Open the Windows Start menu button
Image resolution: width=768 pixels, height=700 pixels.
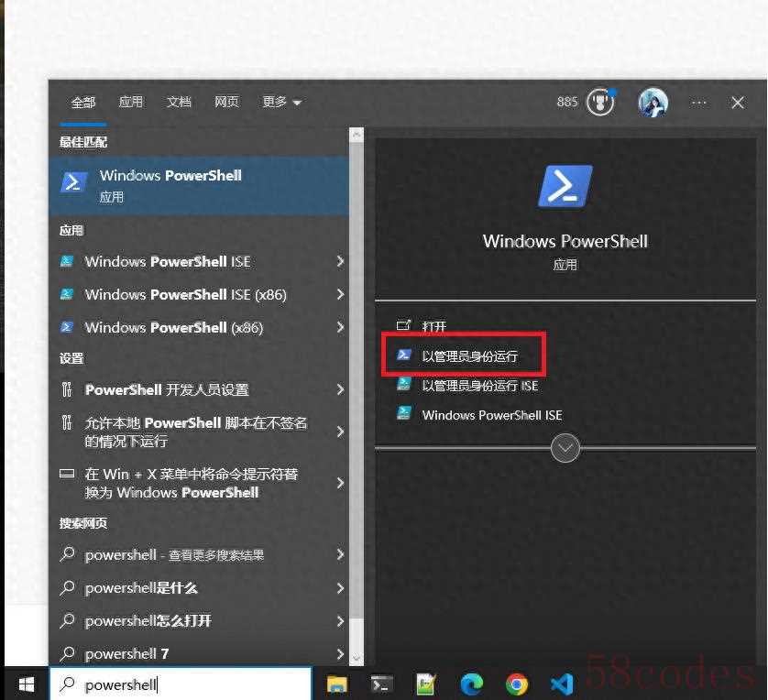(x=26, y=684)
